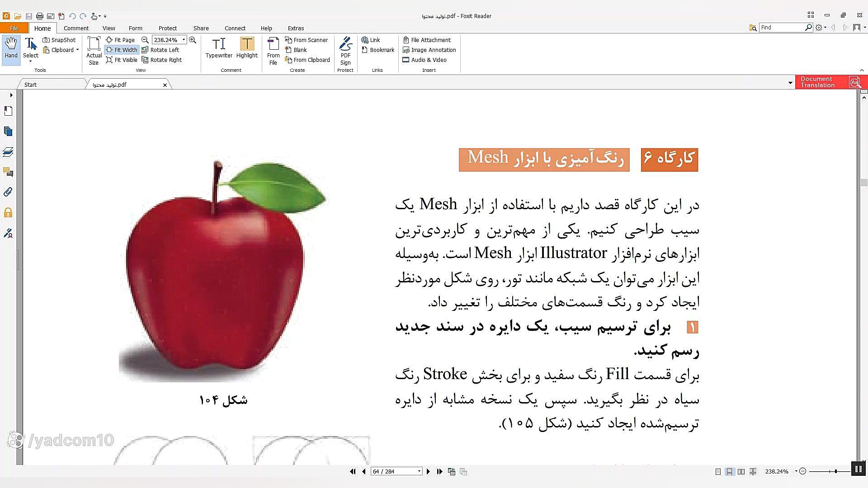Go to the next page arrow
Viewport: 868px width, 488px height.
coord(428,471)
